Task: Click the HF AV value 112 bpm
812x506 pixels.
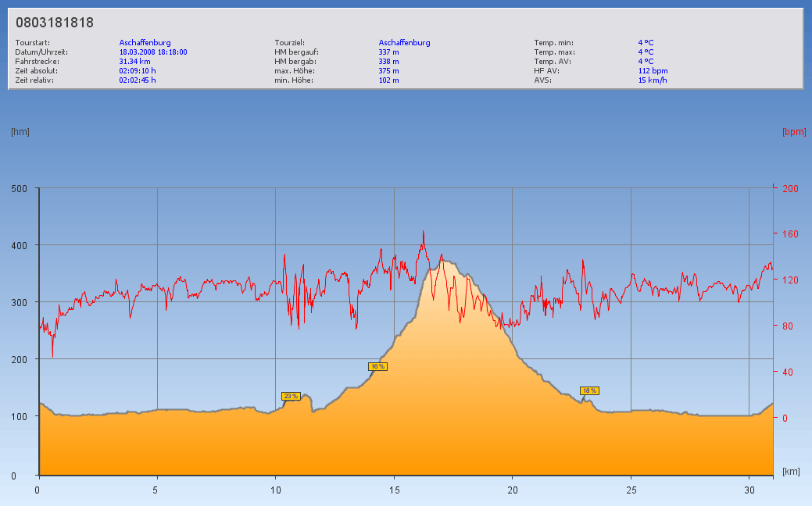Action: [x=653, y=71]
